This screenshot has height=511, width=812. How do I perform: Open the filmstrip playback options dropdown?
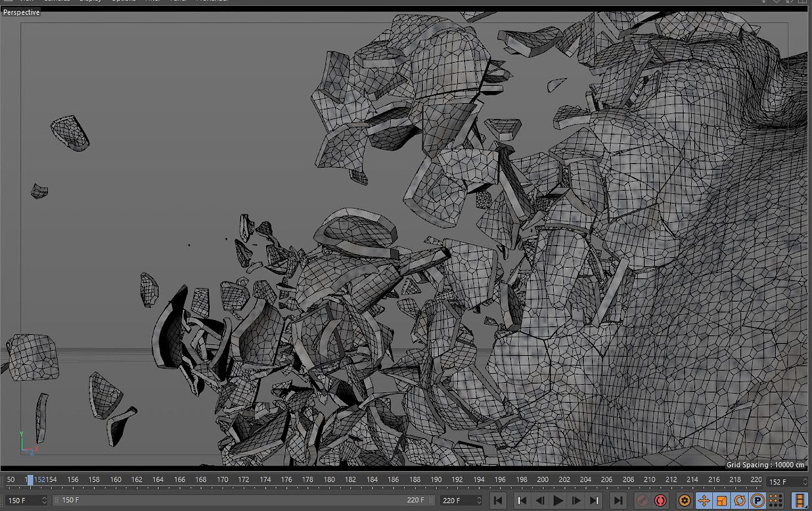click(798, 501)
